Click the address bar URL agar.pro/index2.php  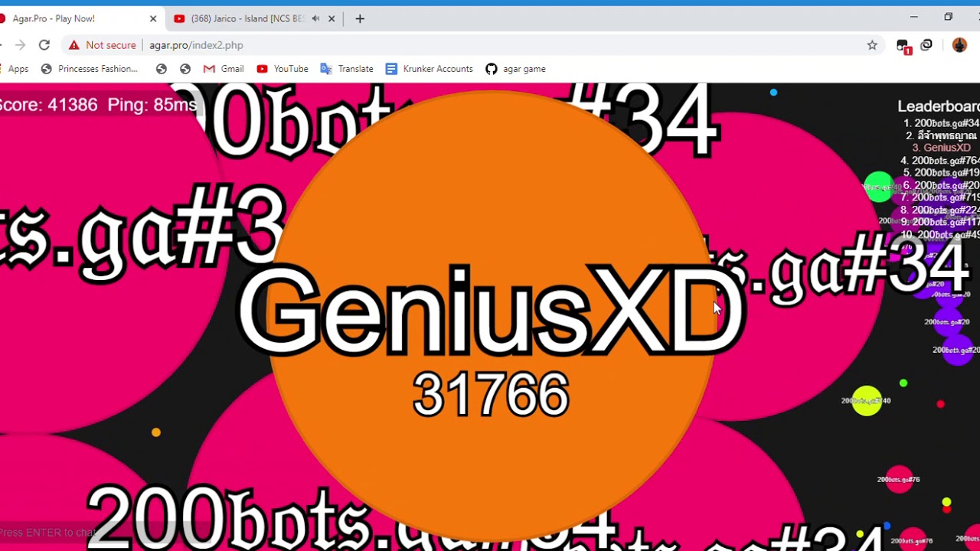[196, 45]
